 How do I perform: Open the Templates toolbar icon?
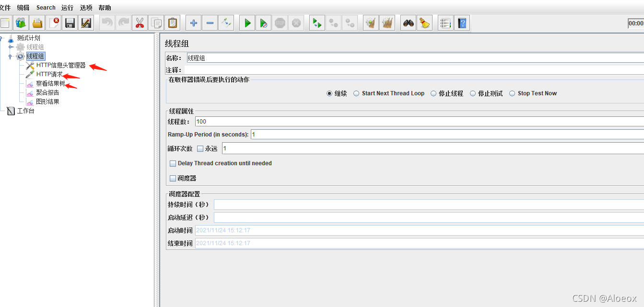(21, 23)
